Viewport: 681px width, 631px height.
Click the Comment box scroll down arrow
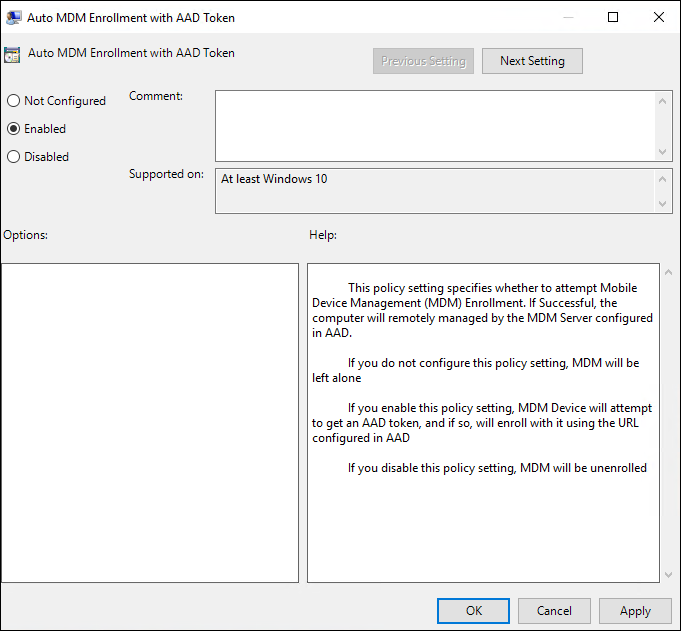(x=663, y=151)
